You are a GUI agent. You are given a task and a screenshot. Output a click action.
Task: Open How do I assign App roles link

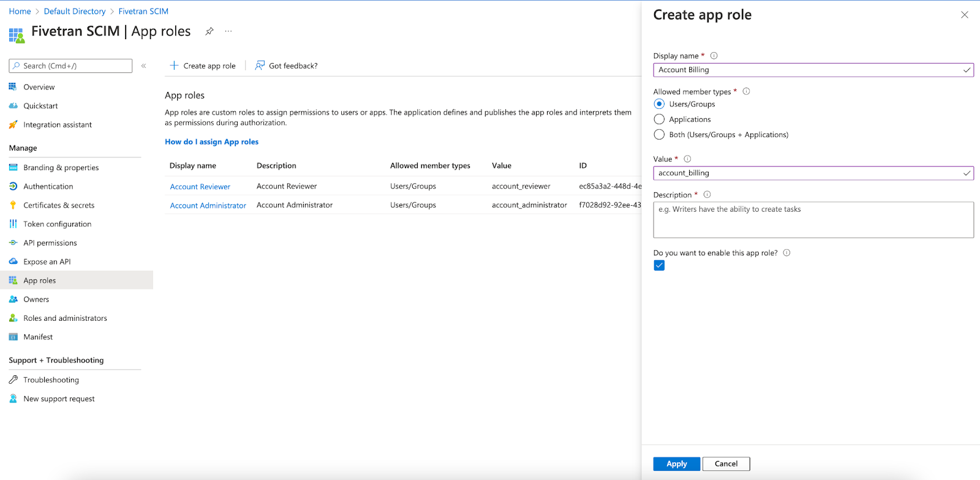(x=211, y=141)
